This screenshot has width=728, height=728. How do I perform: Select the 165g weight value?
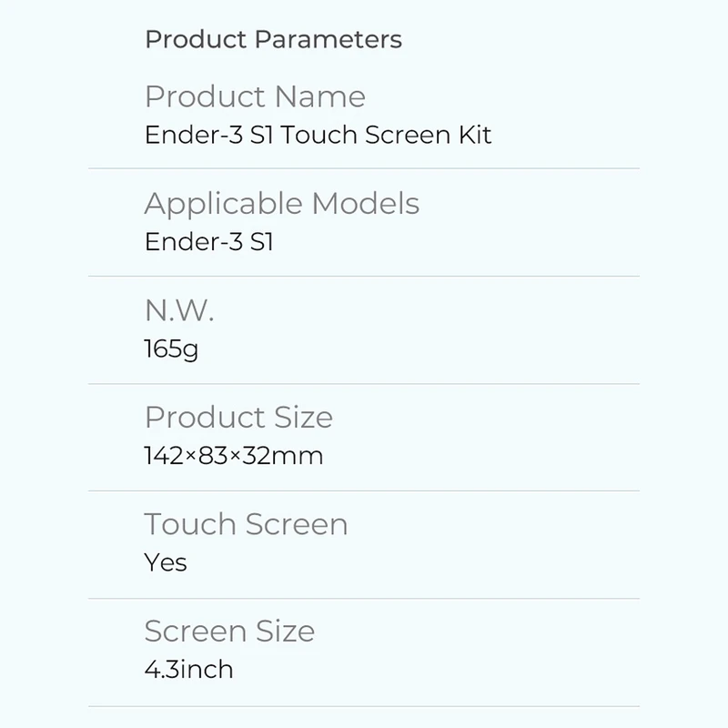(x=171, y=349)
